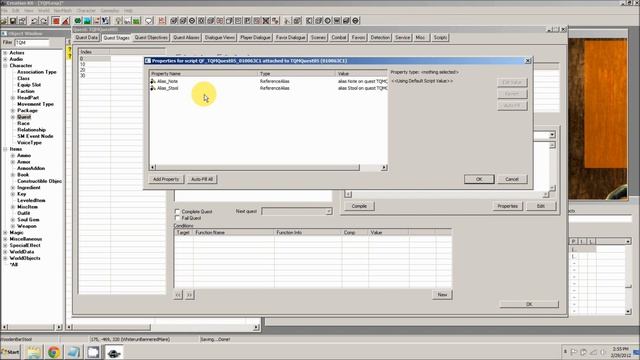Click the toolbar icon with black X

pyautogui.click(x=266, y=20)
